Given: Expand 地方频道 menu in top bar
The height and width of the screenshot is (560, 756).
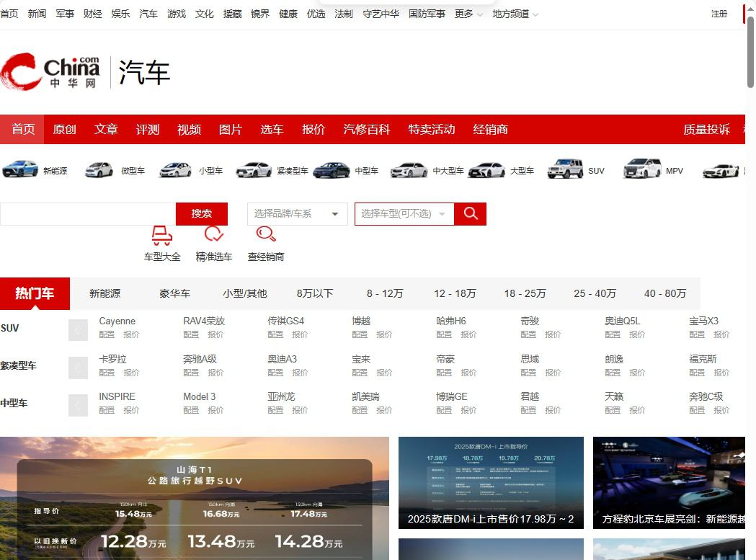Looking at the screenshot, I should point(515,14).
